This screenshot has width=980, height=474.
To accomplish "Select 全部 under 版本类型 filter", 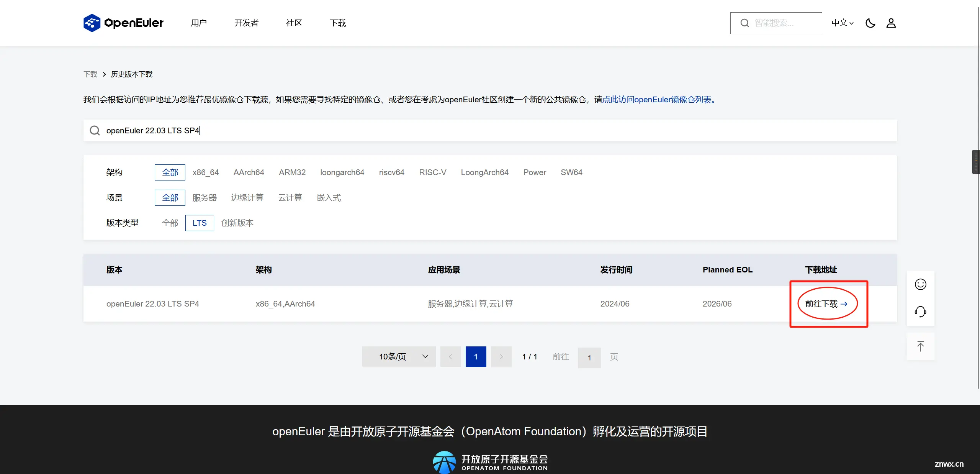I will [x=170, y=223].
